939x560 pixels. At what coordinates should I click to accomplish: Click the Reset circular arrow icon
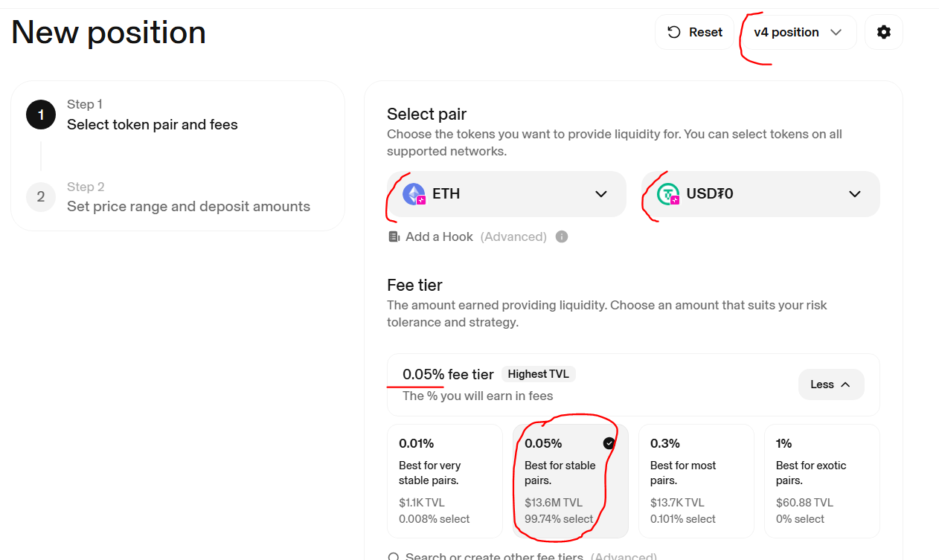point(674,32)
